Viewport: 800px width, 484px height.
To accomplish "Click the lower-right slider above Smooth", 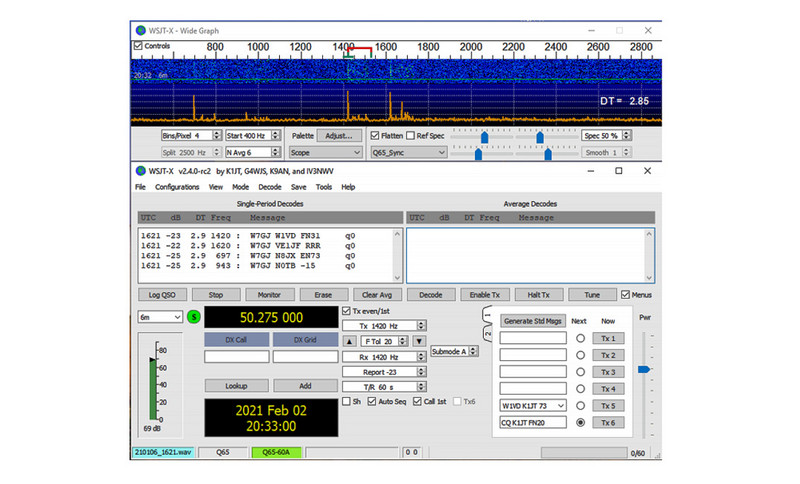I will (x=547, y=154).
